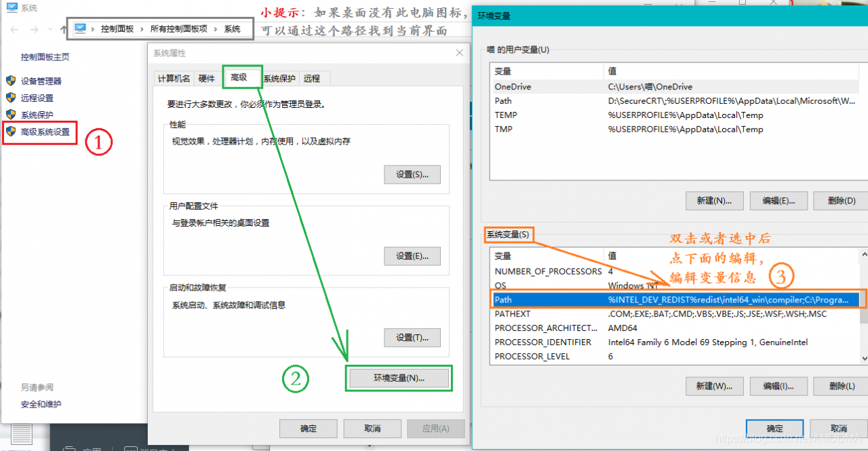Select PATHEXT system variable row
868x451 pixels.
pos(674,314)
